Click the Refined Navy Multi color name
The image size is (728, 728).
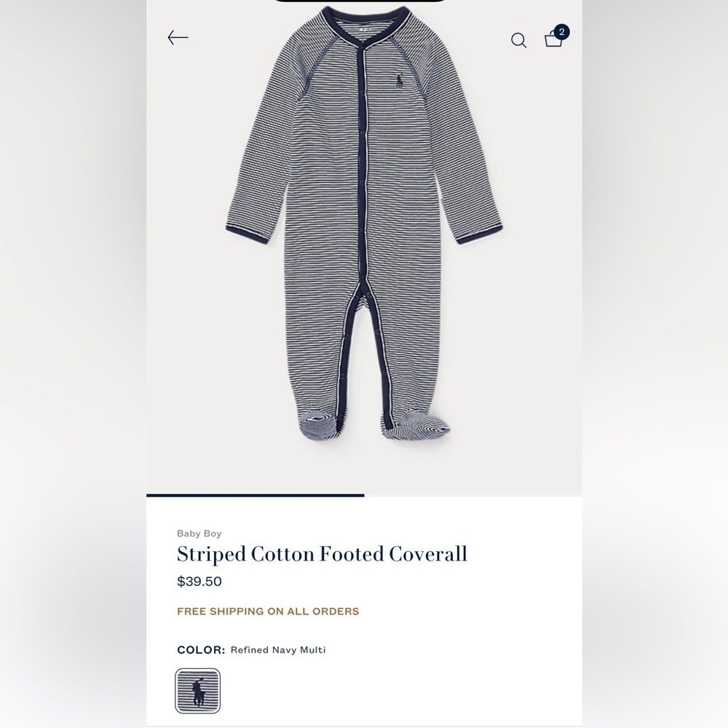tap(278, 649)
